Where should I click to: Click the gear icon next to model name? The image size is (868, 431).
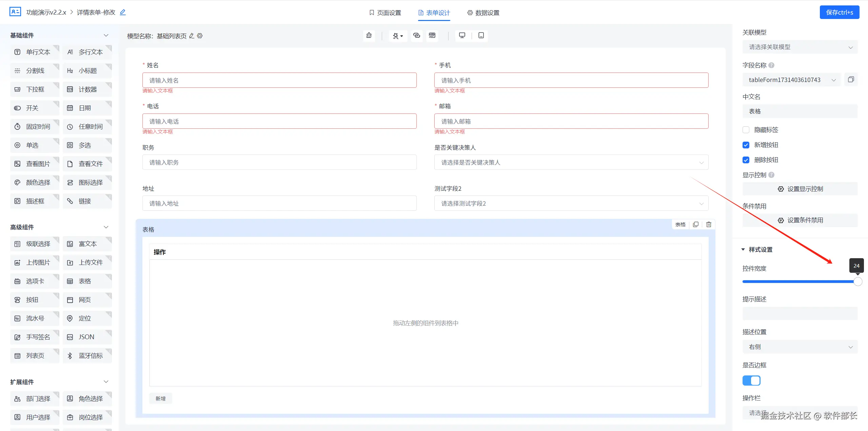point(200,36)
